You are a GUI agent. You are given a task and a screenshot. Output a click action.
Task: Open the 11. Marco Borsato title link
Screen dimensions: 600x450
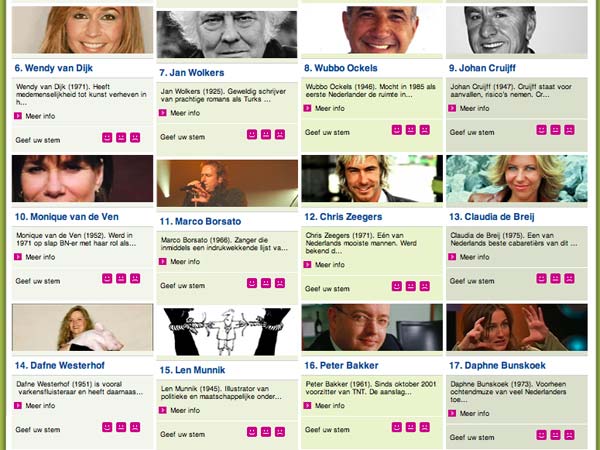click(200, 221)
